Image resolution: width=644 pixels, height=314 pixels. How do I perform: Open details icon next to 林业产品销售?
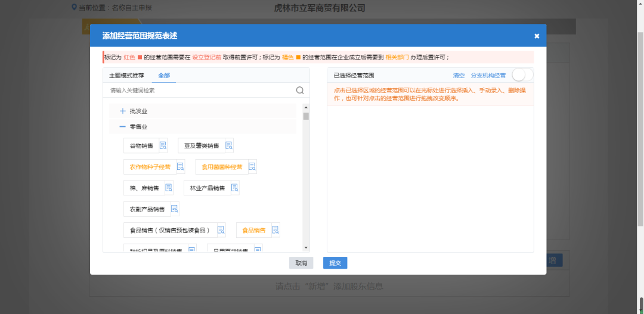coord(235,188)
